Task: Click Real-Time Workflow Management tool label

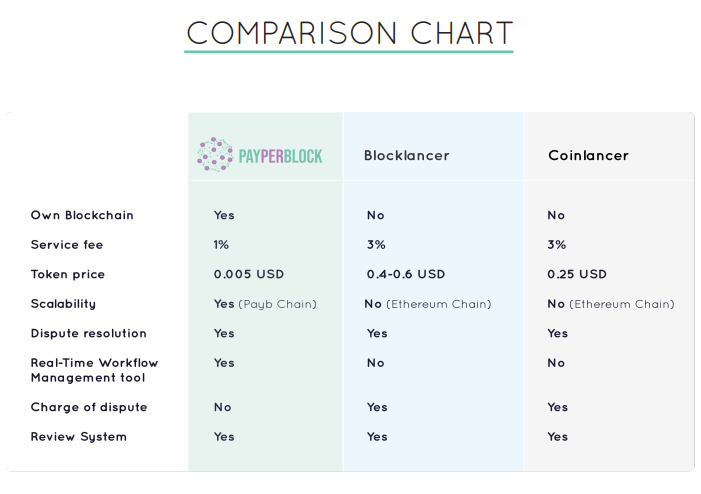Action: pos(94,370)
